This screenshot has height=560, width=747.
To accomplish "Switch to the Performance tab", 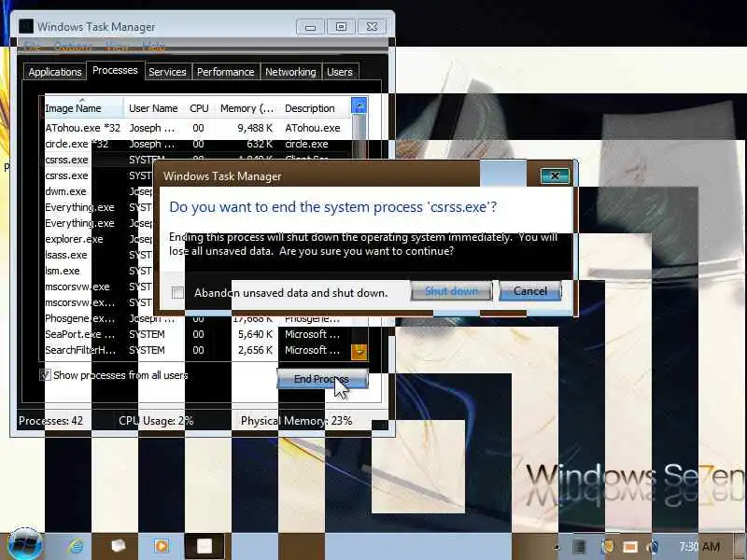I will (x=225, y=72).
